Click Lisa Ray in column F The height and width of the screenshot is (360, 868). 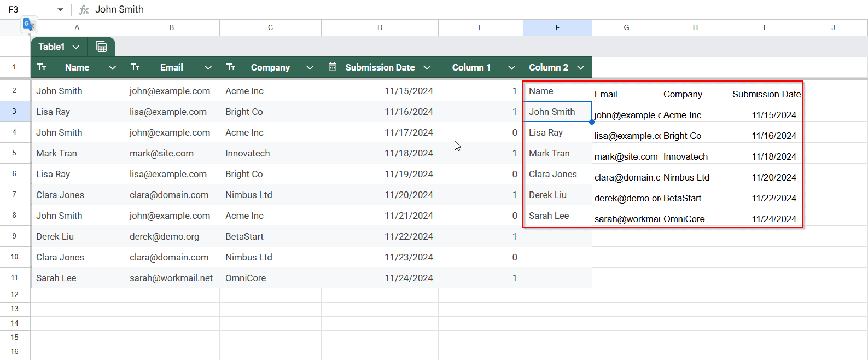click(x=557, y=132)
